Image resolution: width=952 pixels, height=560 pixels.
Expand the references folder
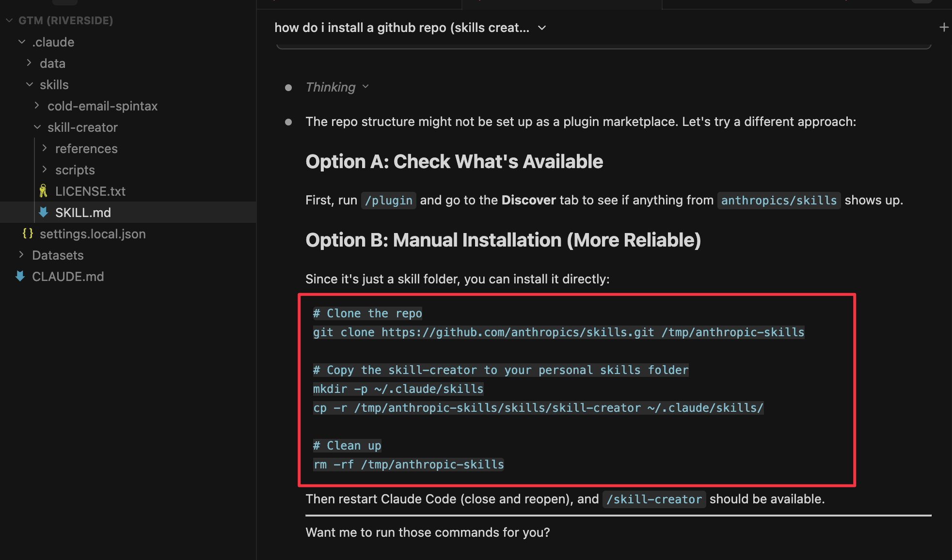pyautogui.click(x=45, y=148)
